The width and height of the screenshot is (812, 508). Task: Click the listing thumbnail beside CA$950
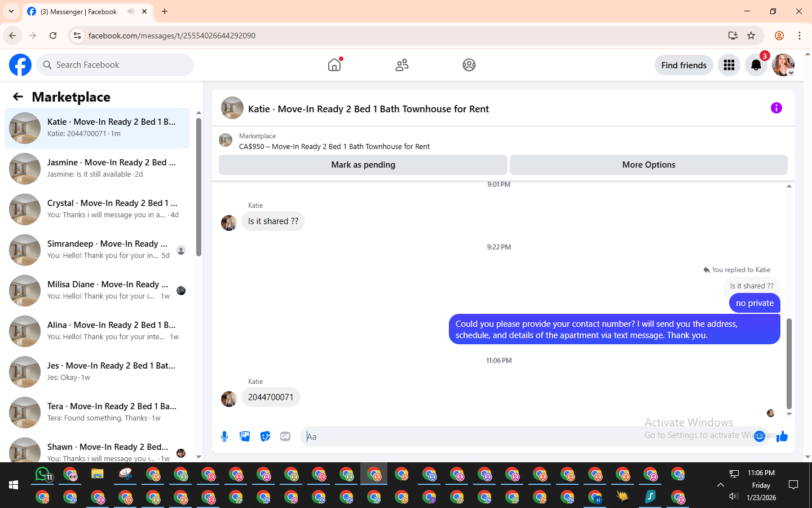coord(226,140)
